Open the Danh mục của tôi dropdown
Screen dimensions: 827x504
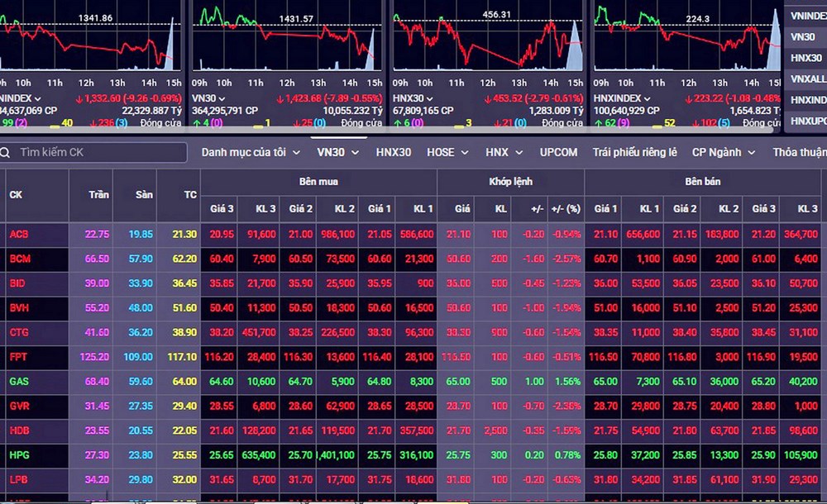(x=251, y=152)
